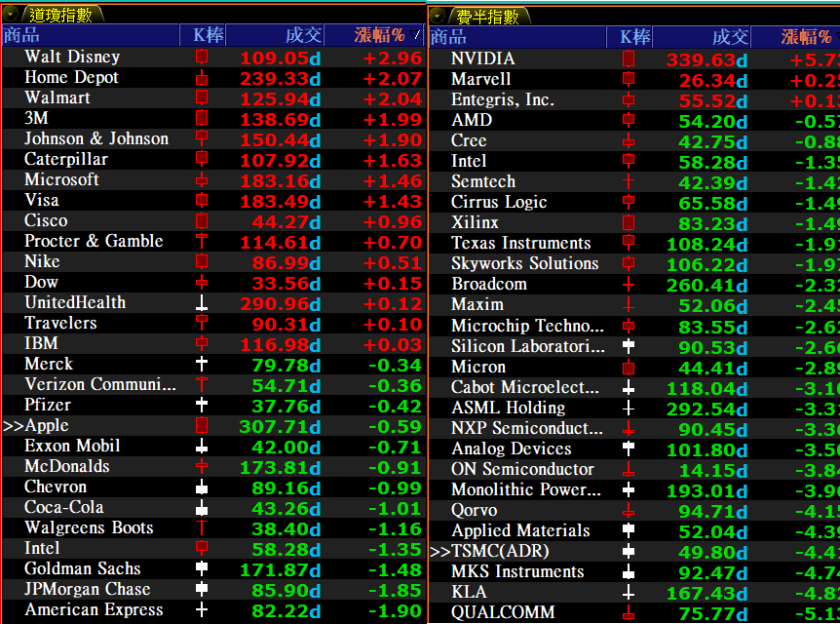Image resolution: width=840 pixels, height=624 pixels.
Task: Select Skyworks Solutions row
Action: pyautogui.click(x=634, y=263)
